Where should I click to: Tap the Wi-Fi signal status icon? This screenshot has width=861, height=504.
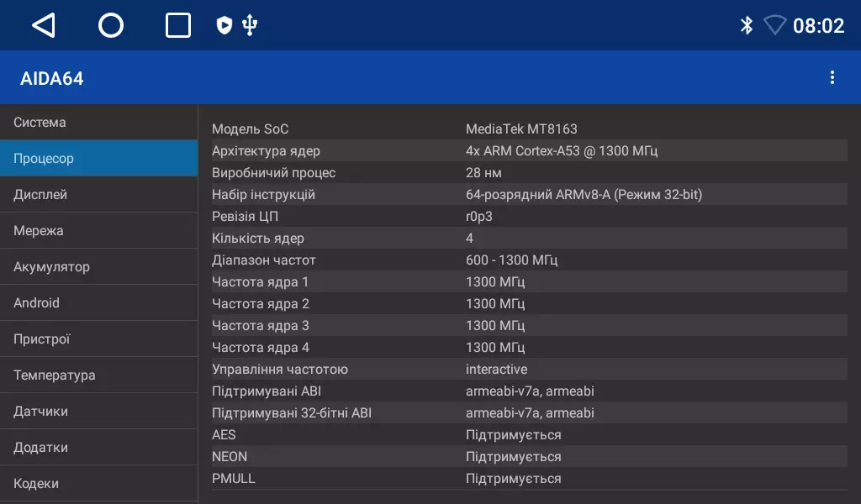(774, 26)
